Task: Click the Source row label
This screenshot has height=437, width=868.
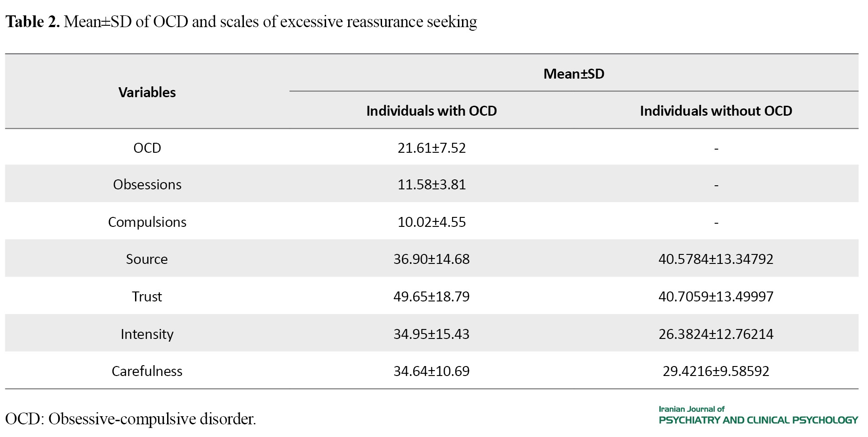Action: [x=147, y=259]
